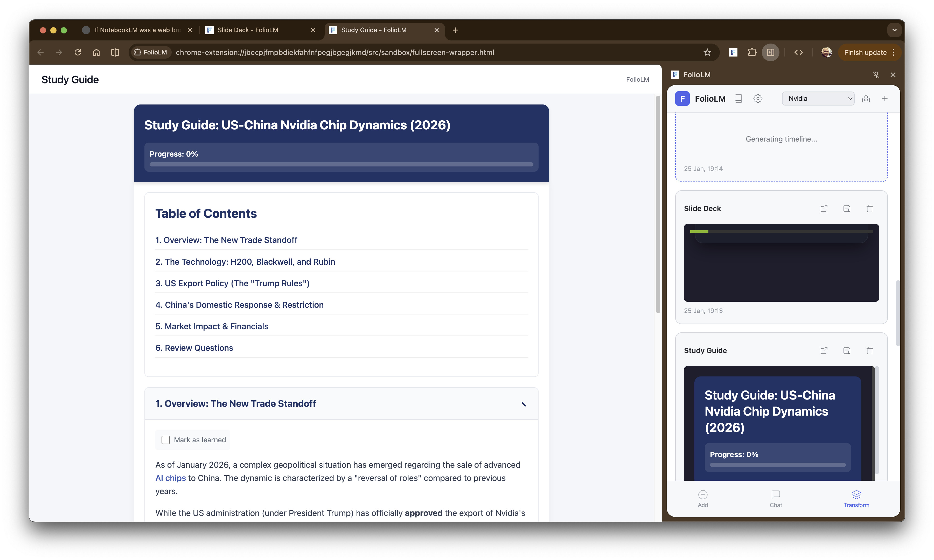The width and height of the screenshot is (934, 560).
Task: Follow the AI chips hyperlink
Action: (170, 478)
